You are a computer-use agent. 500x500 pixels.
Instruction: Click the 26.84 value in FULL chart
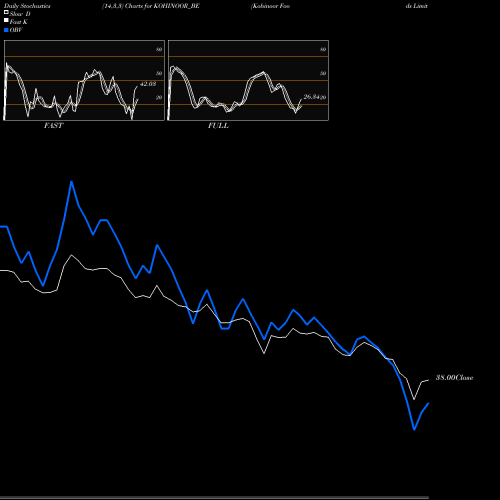tap(311, 97)
